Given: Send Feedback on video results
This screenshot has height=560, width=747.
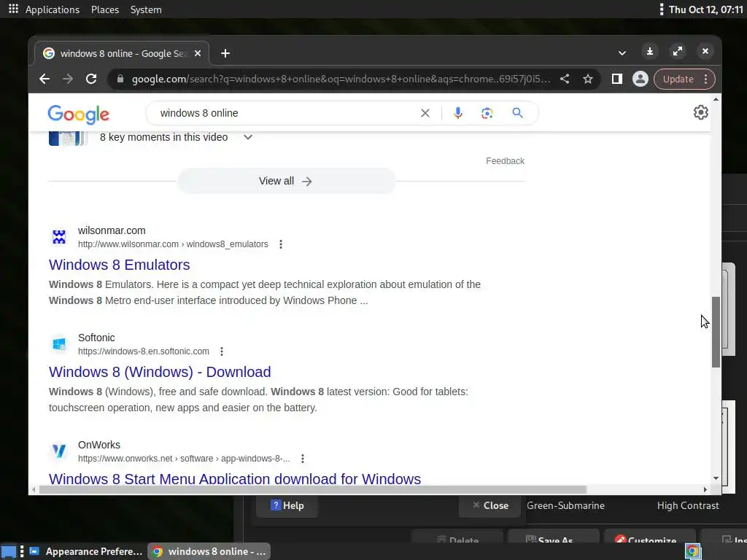Looking at the screenshot, I should pyautogui.click(x=505, y=161).
